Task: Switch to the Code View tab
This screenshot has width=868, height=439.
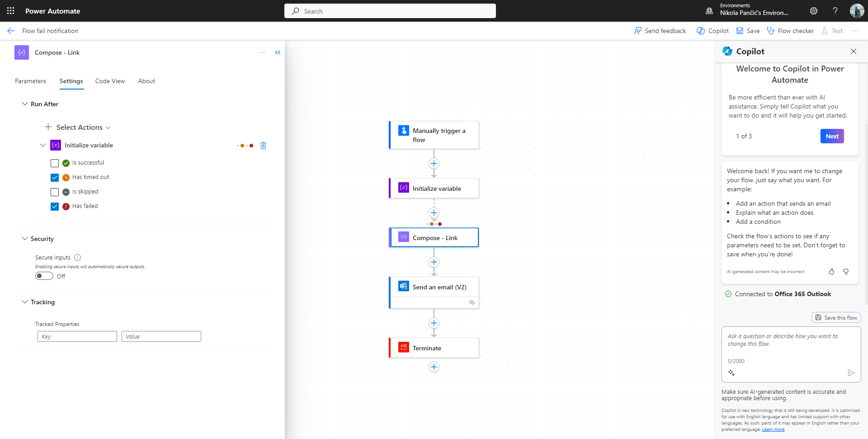Action: (x=109, y=81)
